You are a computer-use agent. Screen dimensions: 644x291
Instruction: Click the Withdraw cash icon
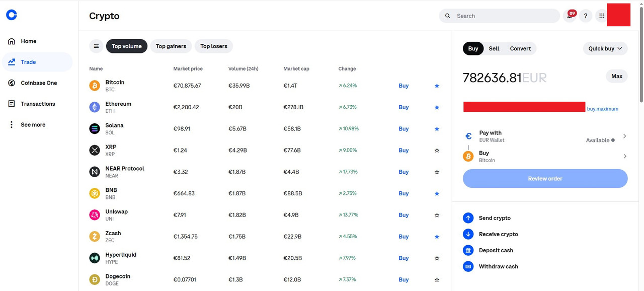pyautogui.click(x=468, y=266)
